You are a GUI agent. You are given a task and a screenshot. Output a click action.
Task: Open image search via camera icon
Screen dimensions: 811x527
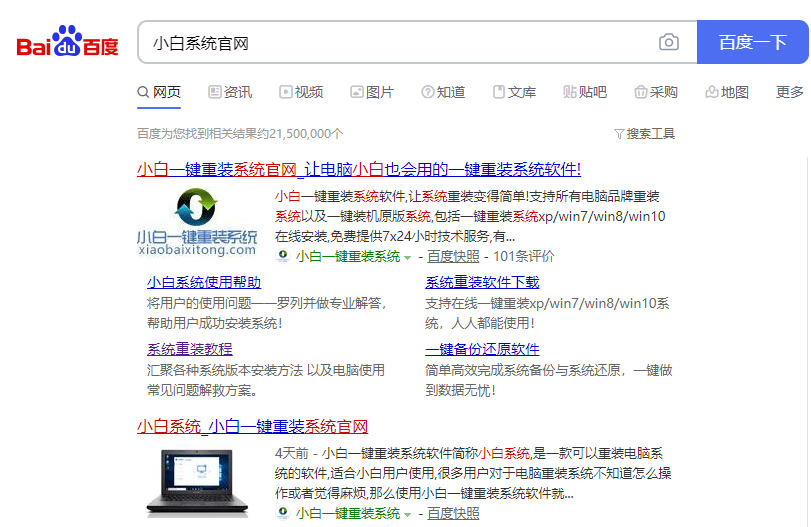pyautogui.click(x=668, y=42)
